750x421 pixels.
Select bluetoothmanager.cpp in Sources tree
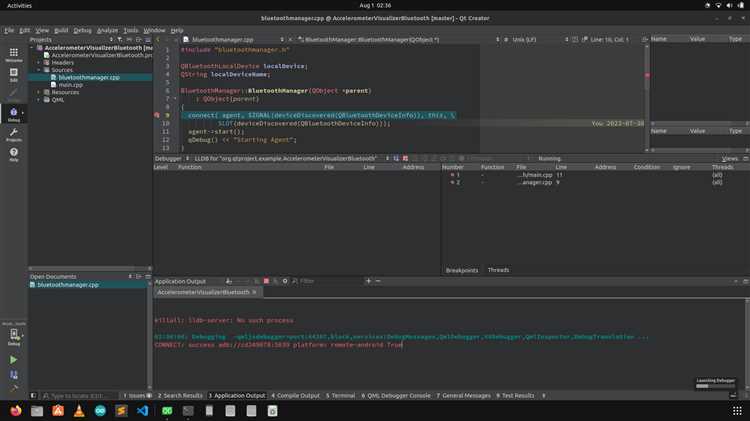pos(89,77)
